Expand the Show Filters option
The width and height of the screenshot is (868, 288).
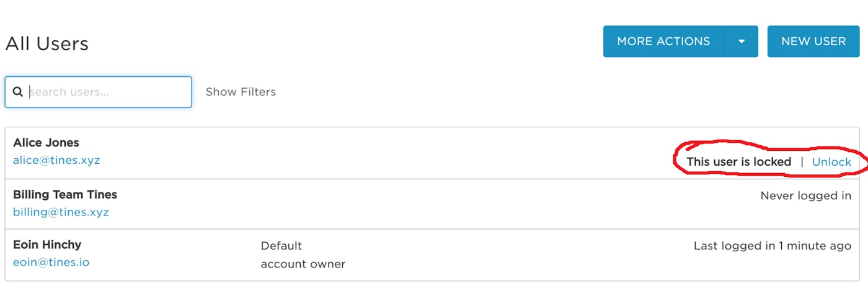(241, 92)
